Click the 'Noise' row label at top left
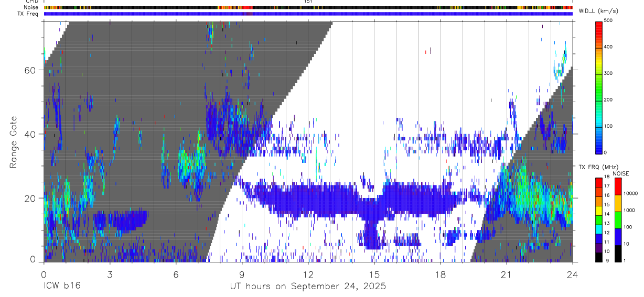 31,7
